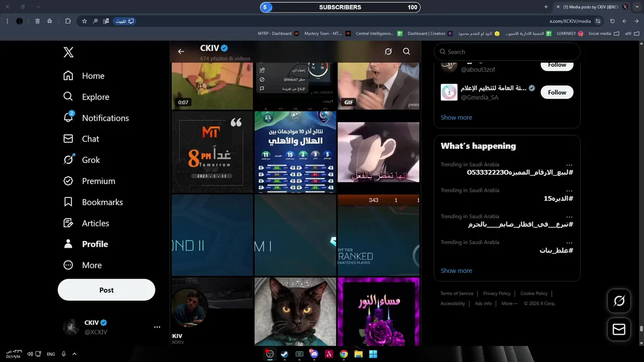The height and width of the screenshot is (362, 644).
Task: Open the RANKED matches thumbnail
Action: pos(378,235)
